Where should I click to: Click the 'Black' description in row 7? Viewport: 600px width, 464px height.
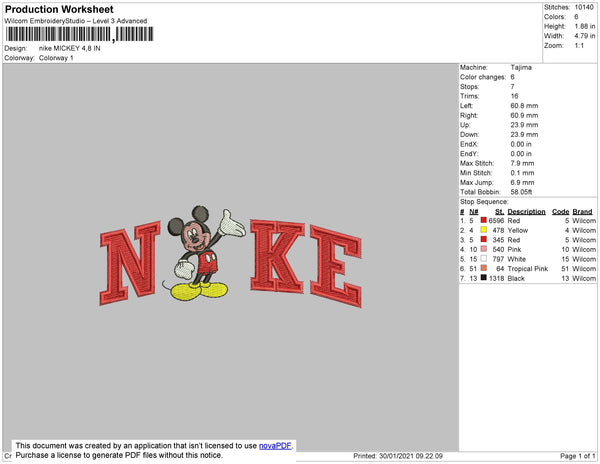click(516, 278)
